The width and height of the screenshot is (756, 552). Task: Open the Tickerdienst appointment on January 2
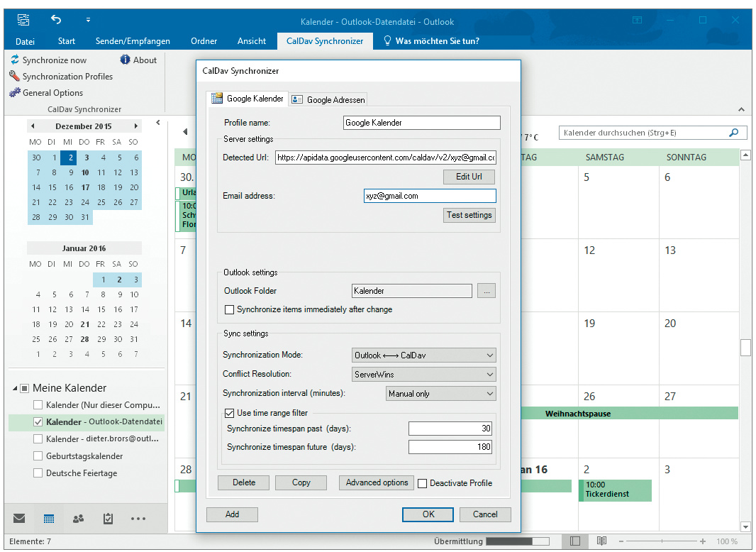pos(615,490)
